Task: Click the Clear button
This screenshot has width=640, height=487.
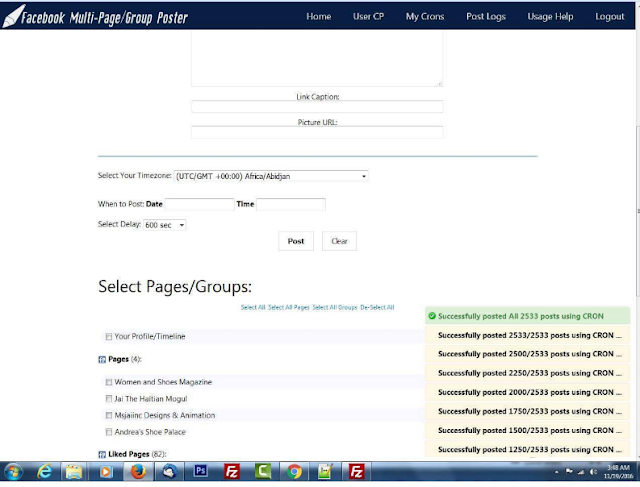Action: [339, 241]
